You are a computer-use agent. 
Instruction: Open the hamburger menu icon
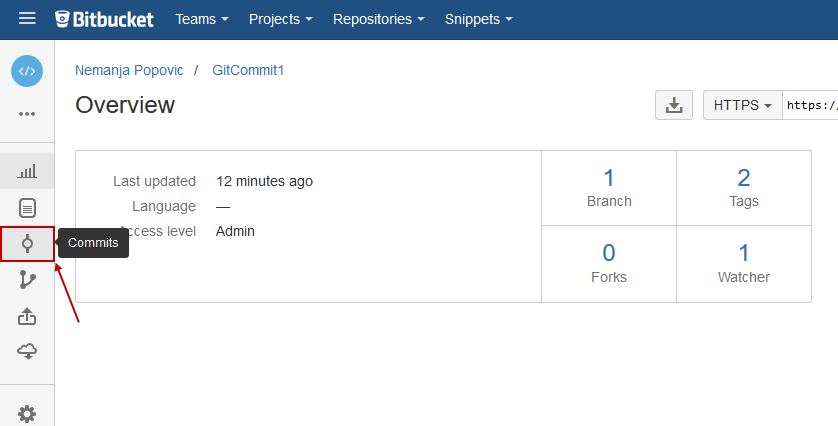pos(27,19)
